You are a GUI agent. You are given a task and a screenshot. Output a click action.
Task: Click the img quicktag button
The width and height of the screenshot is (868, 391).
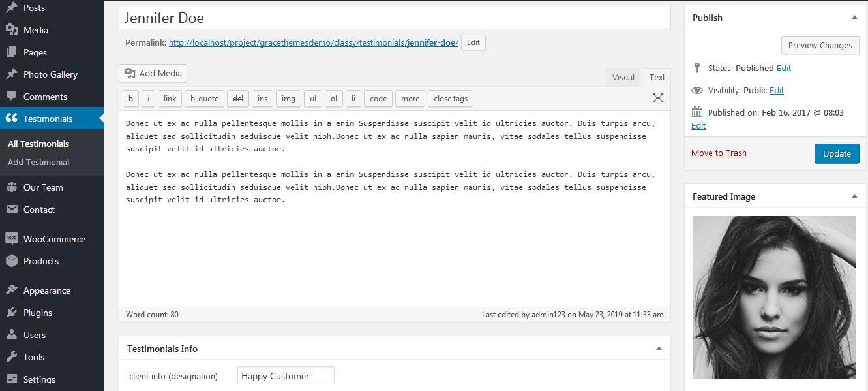(288, 99)
